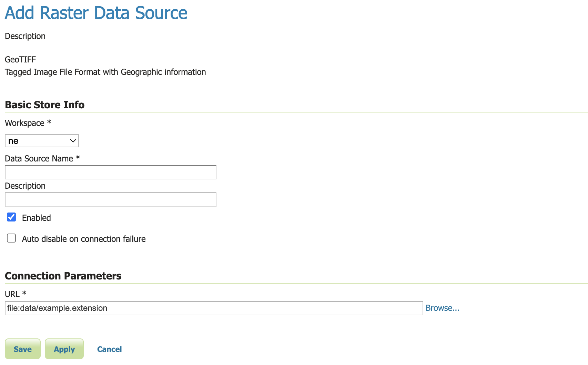Click the Description text input box
Viewport: 588px width, 365px height.
click(x=110, y=200)
